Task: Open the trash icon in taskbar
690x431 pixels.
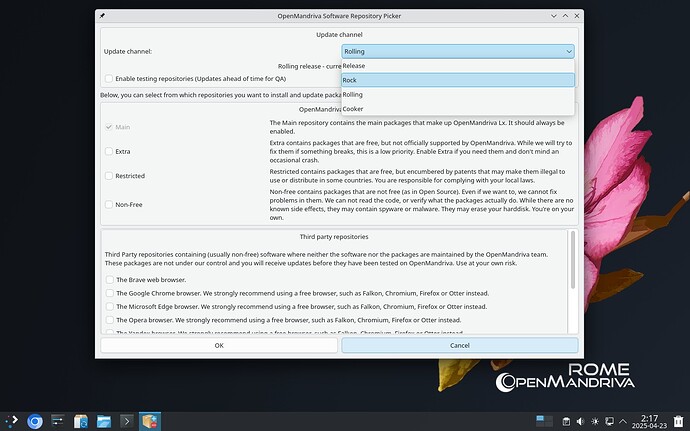Action: [679, 421]
